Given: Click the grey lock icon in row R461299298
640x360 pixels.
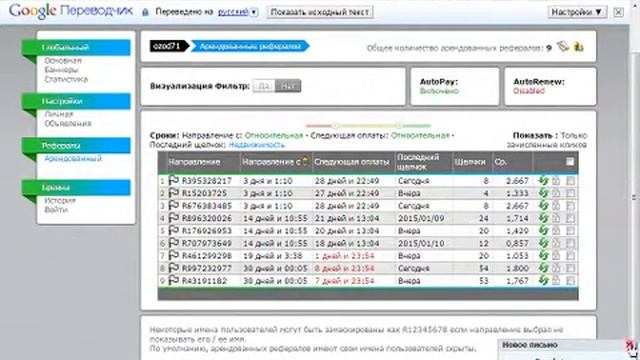Looking at the screenshot, I should point(556,256).
